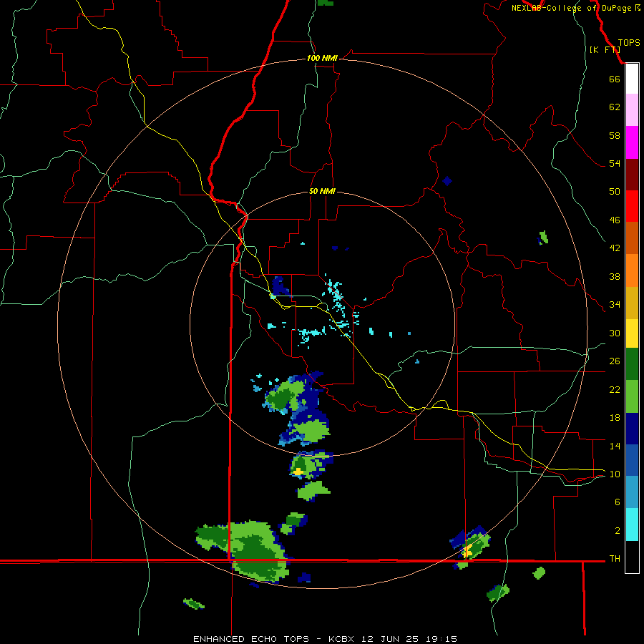
Task: Click the white swatch in the tops legend
Action: pos(632,79)
